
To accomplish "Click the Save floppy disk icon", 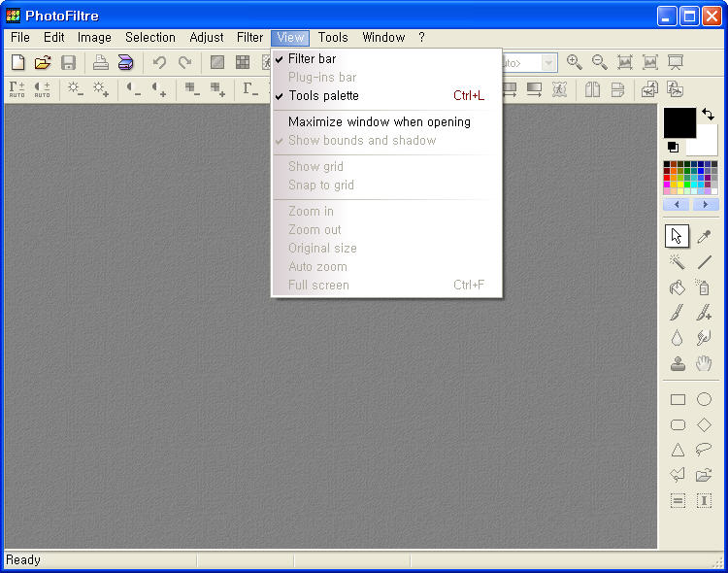I will [x=68, y=62].
